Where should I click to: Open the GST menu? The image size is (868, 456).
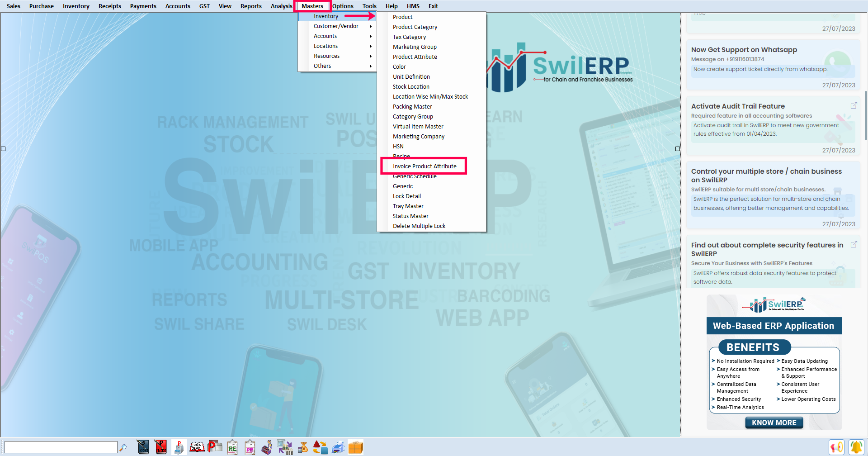(x=205, y=6)
